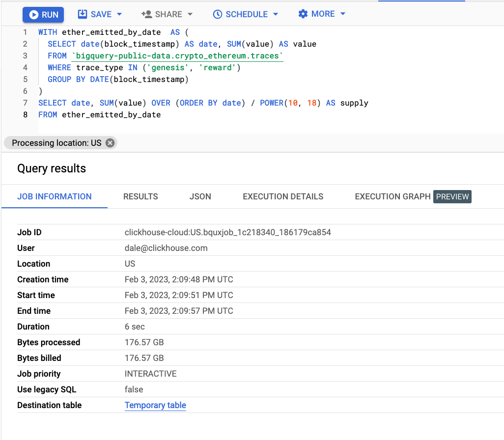
Task: Click the SHARE person-plus icon
Action: [146, 14]
